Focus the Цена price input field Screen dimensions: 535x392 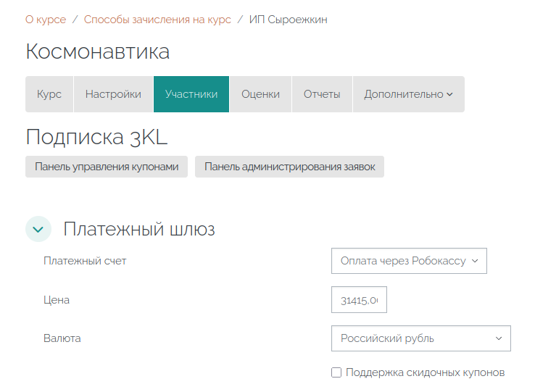pos(359,300)
